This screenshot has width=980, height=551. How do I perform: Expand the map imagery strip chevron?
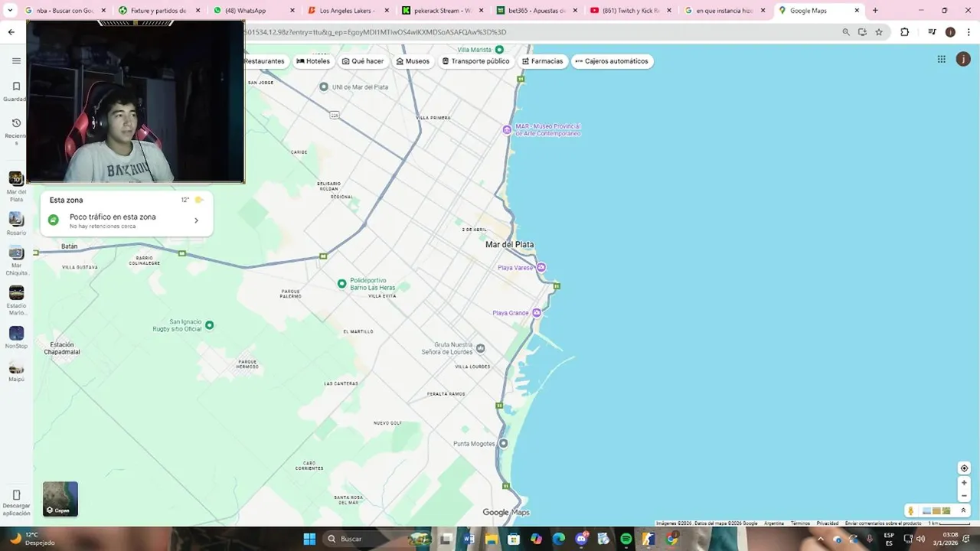963,510
